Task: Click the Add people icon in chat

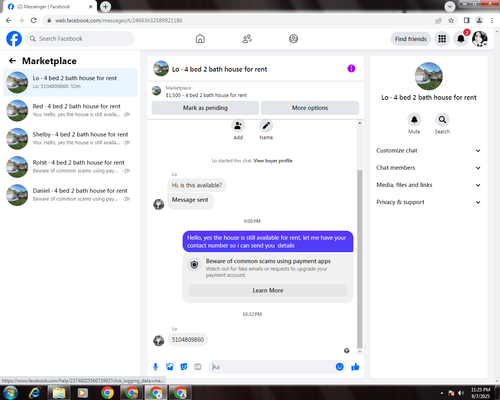Action: point(238,126)
